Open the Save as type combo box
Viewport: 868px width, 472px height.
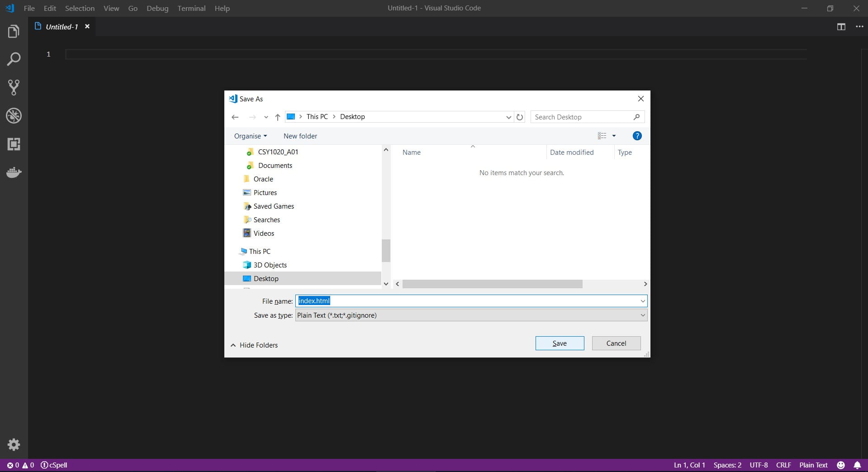pyautogui.click(x=471, y=315)
